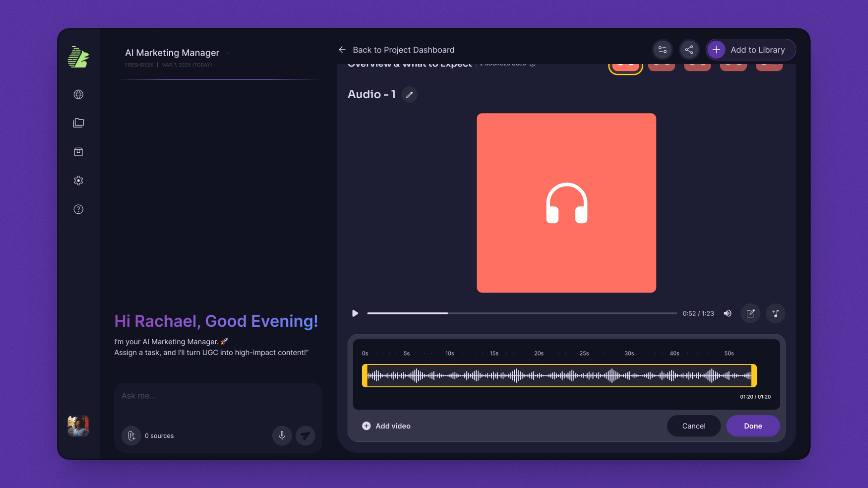Image resolution: width=868 pixels, height=488 pixels.
Task: Start voice input with microphone icon
Action: pos(282,436)
